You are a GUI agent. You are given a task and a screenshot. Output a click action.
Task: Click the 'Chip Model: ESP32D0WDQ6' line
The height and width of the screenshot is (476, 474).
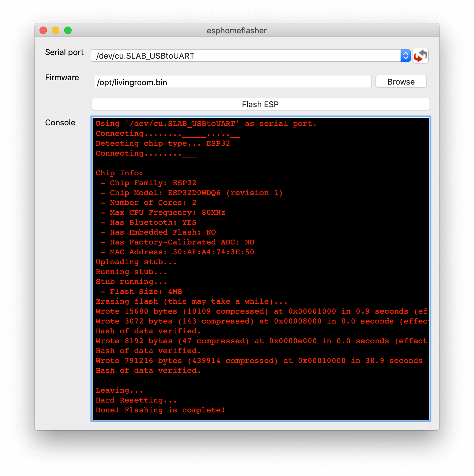click(192, 193)
